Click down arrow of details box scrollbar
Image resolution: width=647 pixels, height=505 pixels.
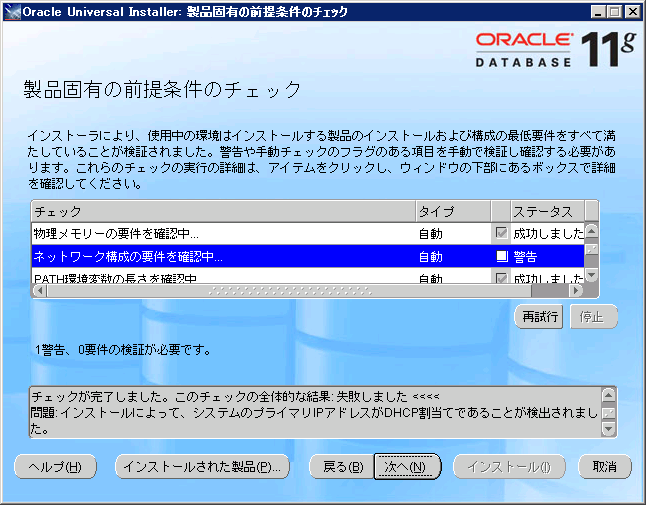pyautogui.click(x=609, y=429)
